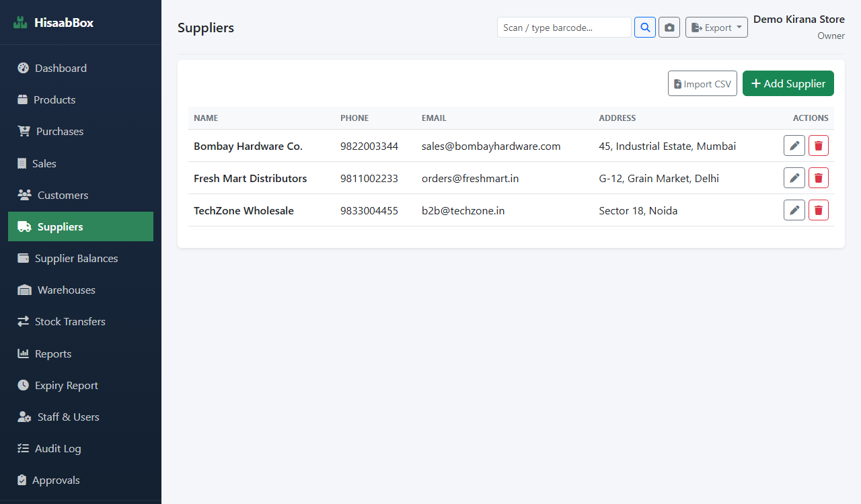The height and width of the screenshot is (504, 861).
Task: Edit TechZone Wholesale with pencil icon
Action: (x=794, y=210)
